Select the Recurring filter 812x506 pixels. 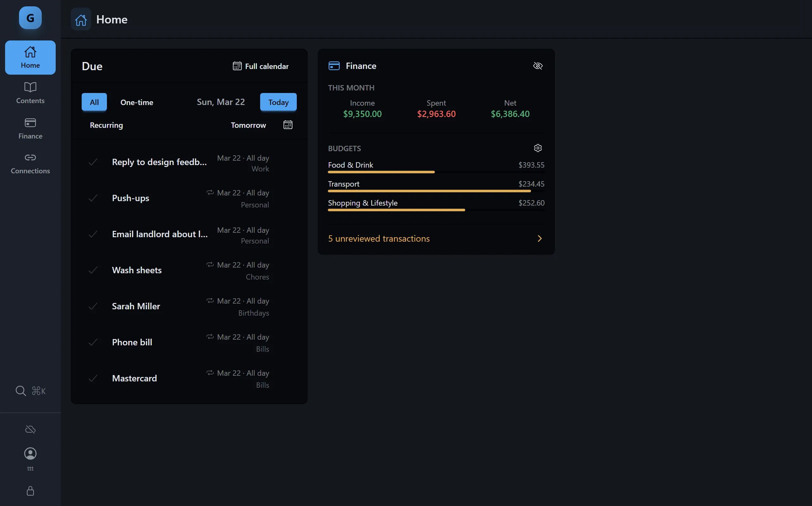pos(106,125)
